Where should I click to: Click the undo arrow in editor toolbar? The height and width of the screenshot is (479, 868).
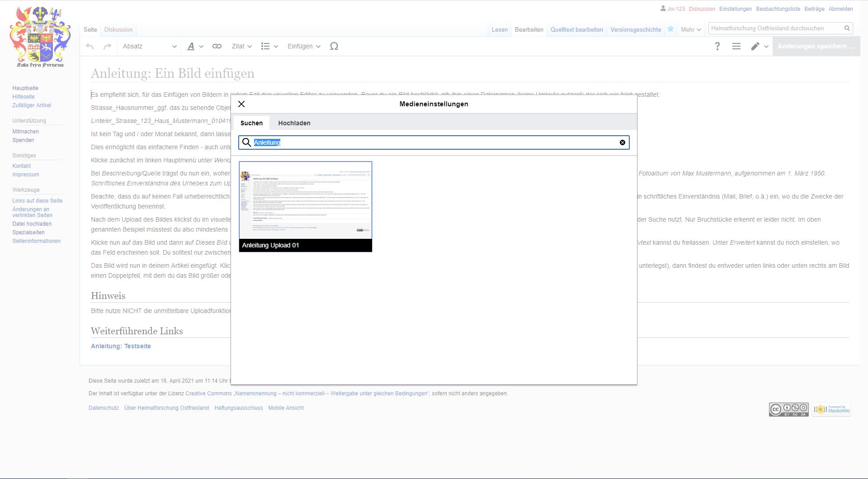90,46
